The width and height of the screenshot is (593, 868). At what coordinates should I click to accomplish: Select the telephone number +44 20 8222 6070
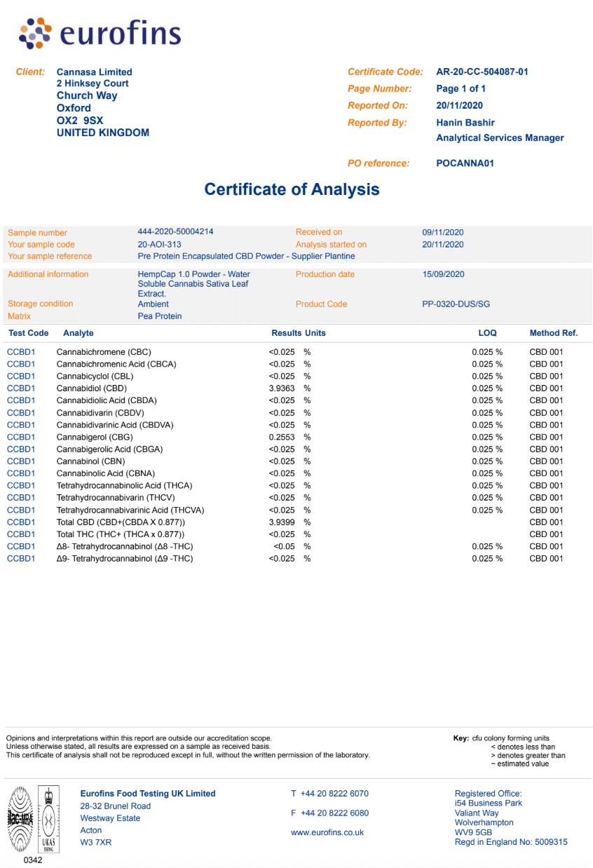[334, 794]
